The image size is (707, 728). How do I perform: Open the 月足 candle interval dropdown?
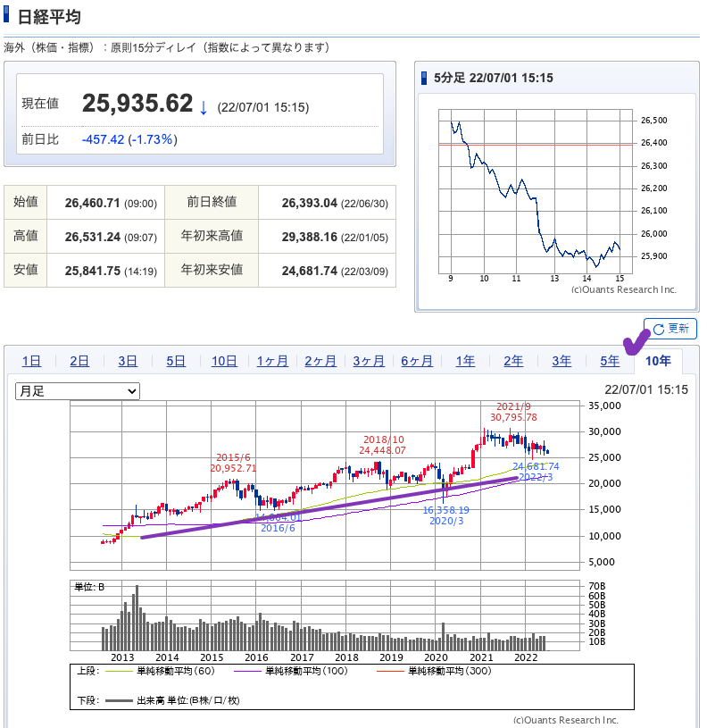pos(78,391)
